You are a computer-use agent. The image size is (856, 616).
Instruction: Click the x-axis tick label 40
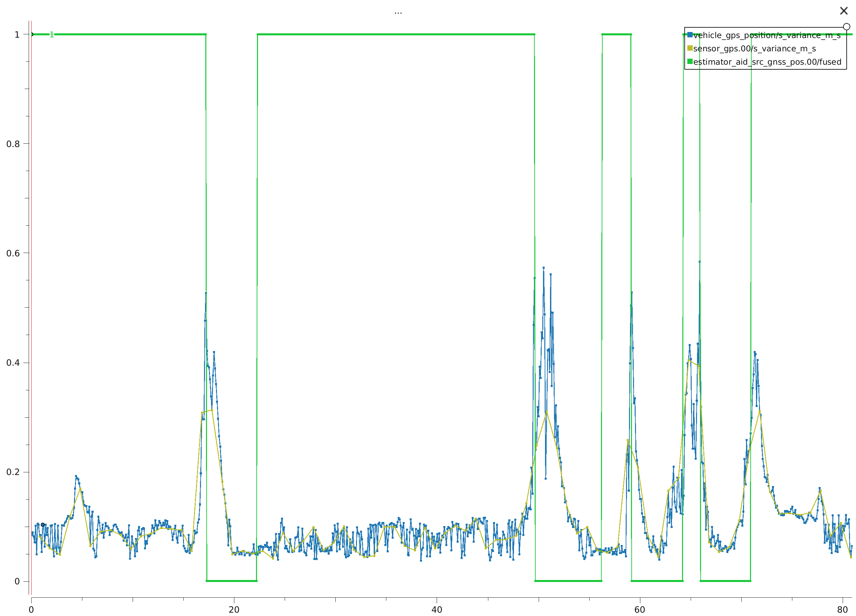[x=437, y=610]
